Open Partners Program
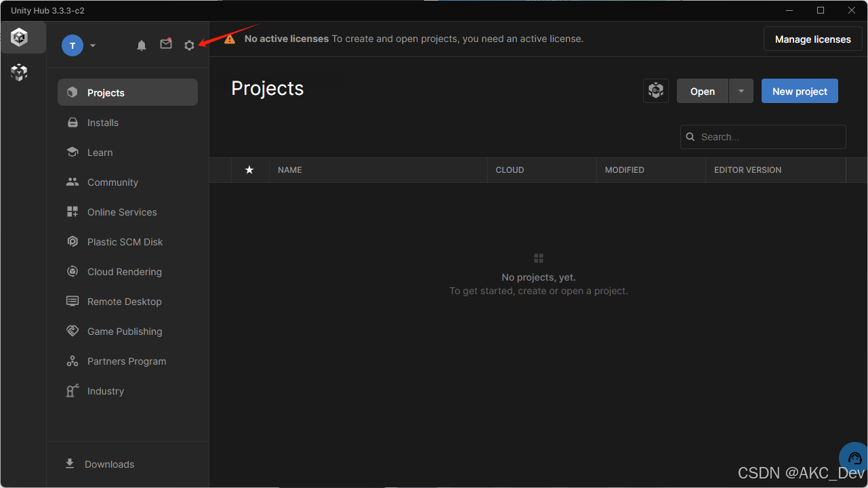 click(127, 361)
